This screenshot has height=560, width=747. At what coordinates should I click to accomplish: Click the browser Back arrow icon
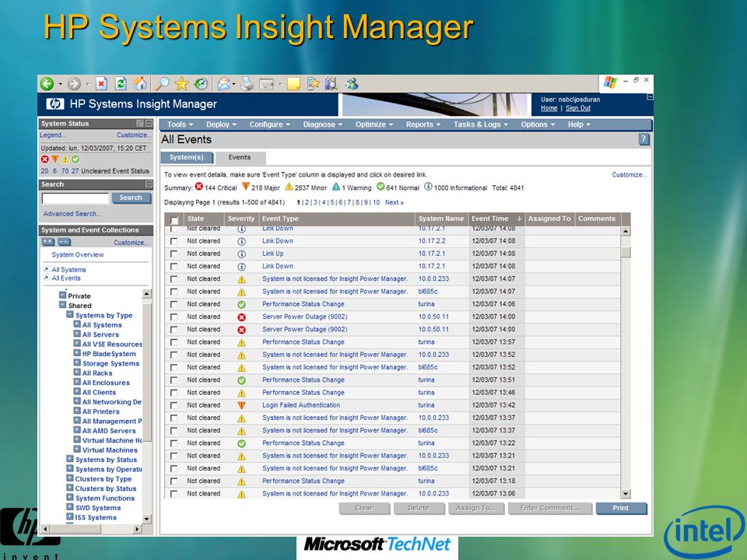tap(47, 84)
